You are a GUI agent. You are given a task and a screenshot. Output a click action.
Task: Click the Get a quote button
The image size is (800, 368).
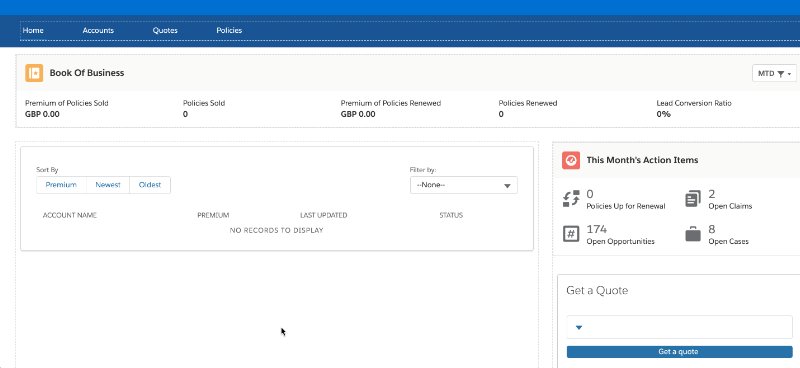[x=680, y=352]
